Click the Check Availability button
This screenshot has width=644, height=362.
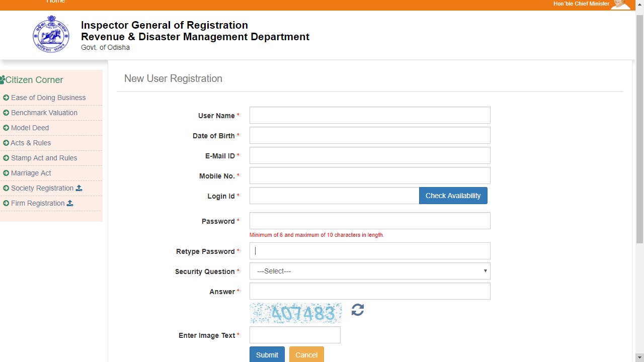click(453, 196)
